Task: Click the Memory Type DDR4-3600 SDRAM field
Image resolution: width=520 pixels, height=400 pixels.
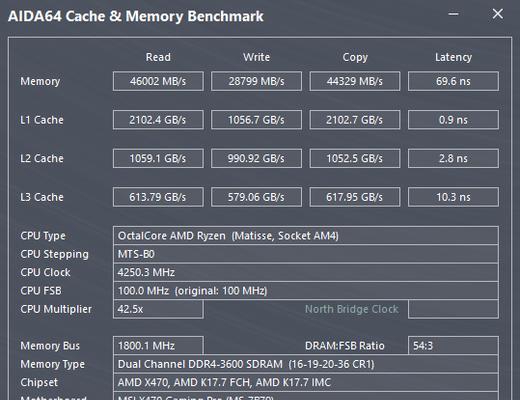Action: tap(306, 364)
